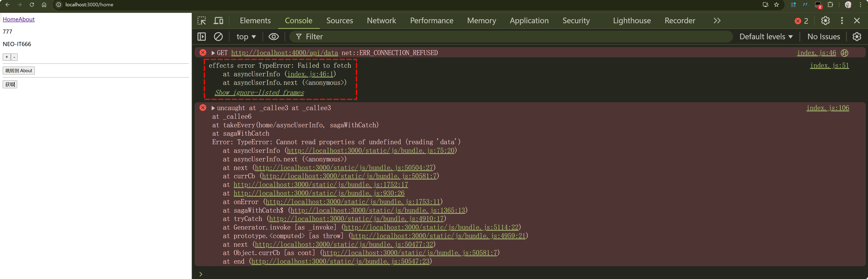Toggle the console sidebar panel icon
This screenshot has height=279, width=868.
pyautogui.click(x=201, y=37)
